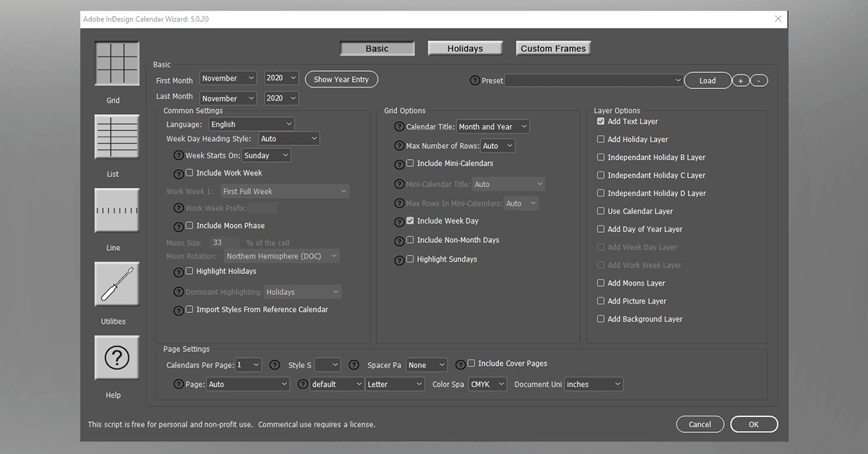The image size is (868, 454).
Task: Click help icon beside Calendar Title
Action: [399, 127]
